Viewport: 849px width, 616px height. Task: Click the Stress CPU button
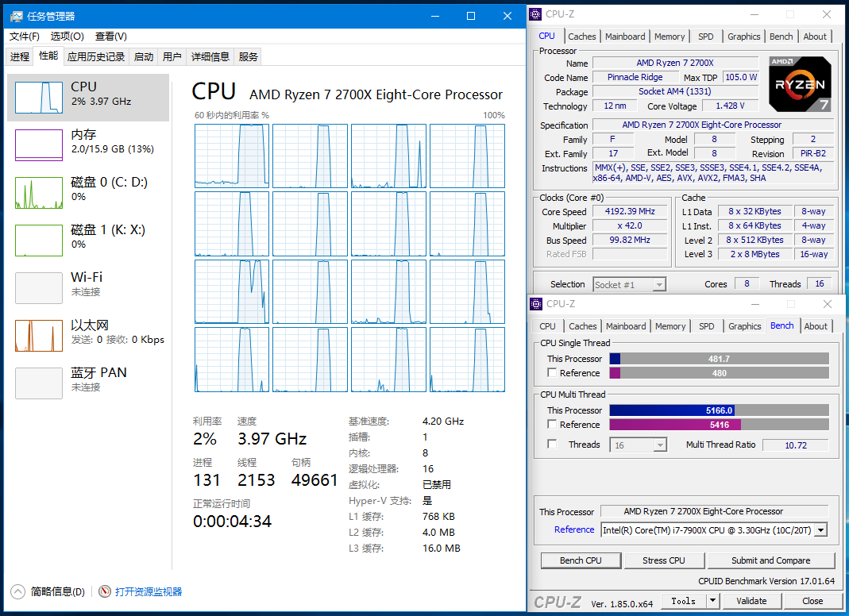tap(664, 560)
